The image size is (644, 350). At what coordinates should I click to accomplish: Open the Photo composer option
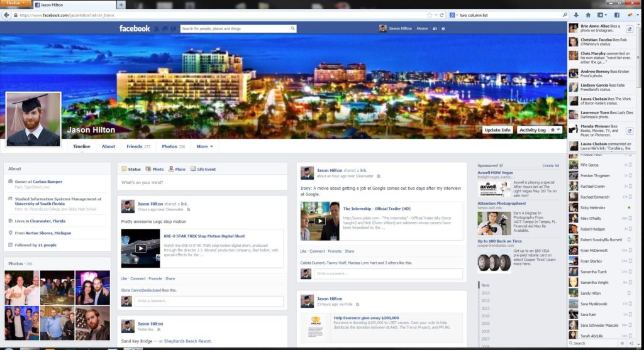[x=155, y=169]
